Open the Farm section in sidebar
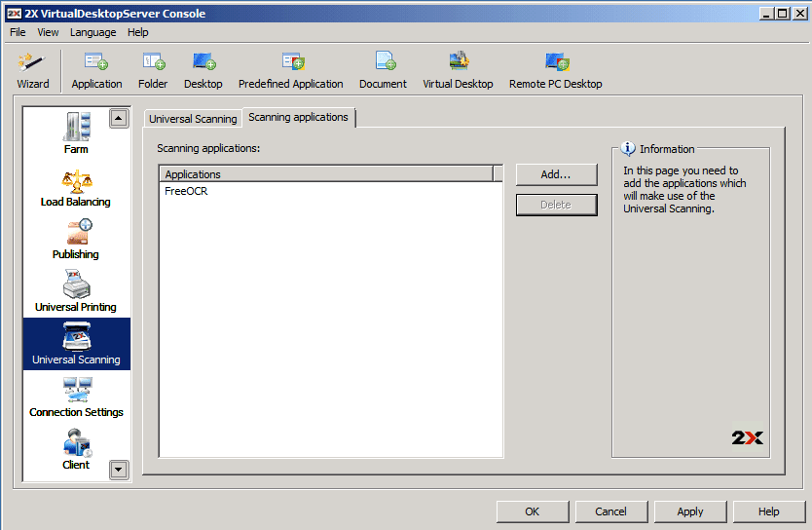 point(76,133)
